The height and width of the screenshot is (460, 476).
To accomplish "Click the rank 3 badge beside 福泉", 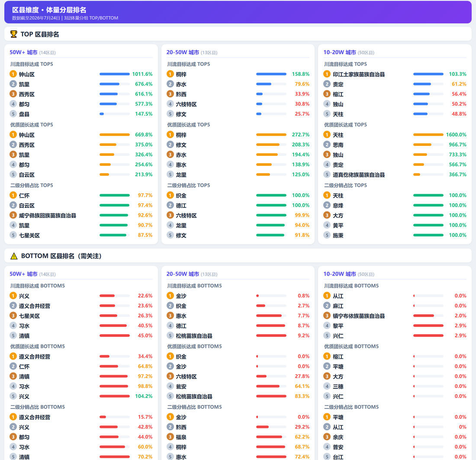I will coord(170,437).
